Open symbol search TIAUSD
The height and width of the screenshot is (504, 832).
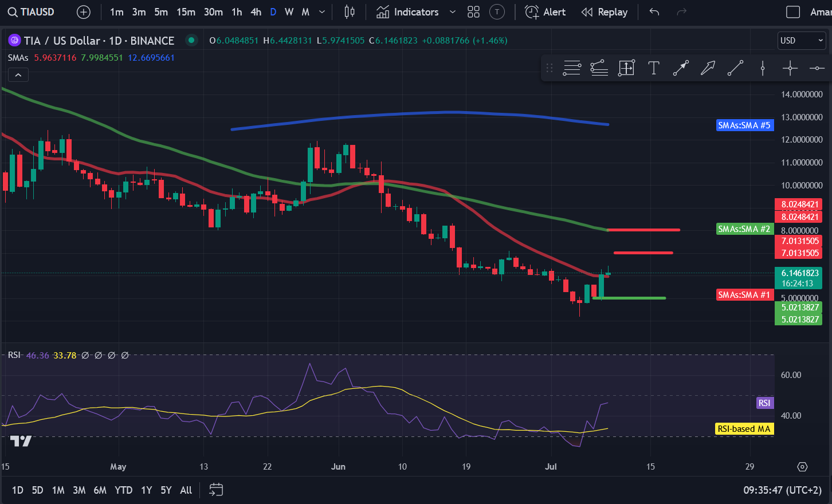coord(32,12)
